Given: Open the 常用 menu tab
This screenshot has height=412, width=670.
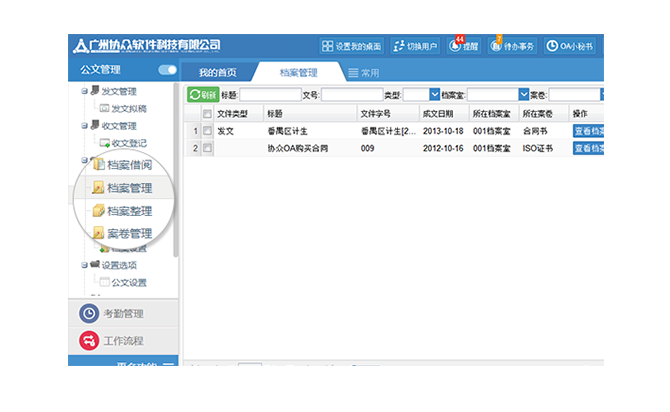Looking at the screenshot, I should [x=363, y=73].
